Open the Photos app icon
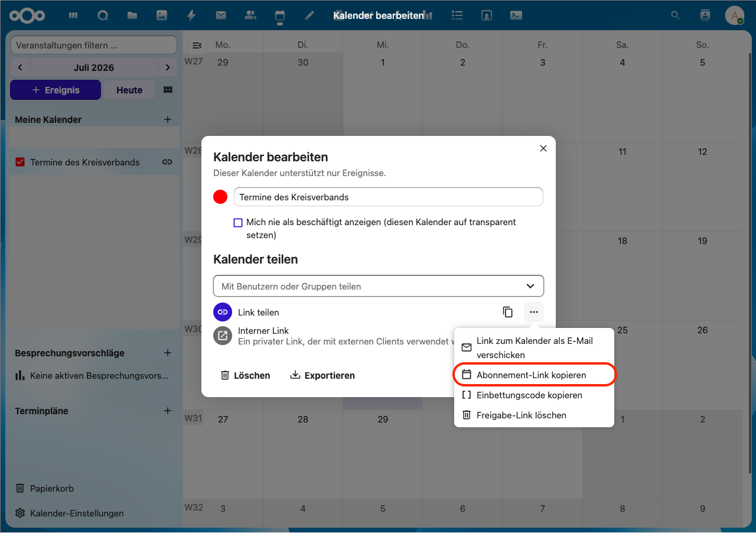Viewport: 756px width, 533px height. point(162,15)
